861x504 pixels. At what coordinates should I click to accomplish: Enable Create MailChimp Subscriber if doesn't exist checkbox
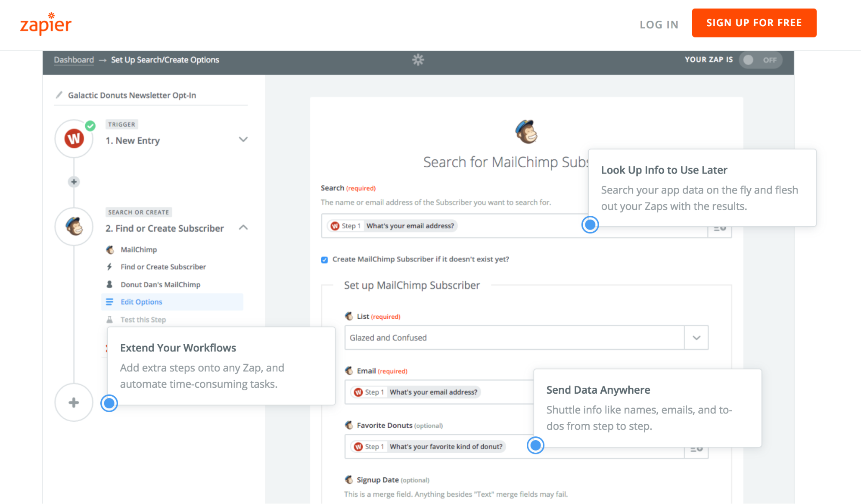pyautogui.click(x=324, y=259)
